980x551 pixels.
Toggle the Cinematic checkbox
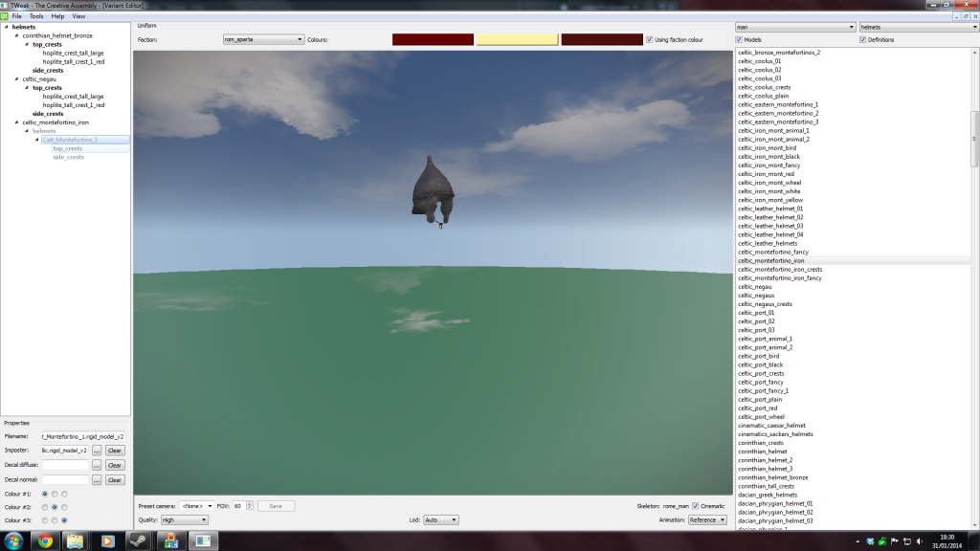pos(695,505)
